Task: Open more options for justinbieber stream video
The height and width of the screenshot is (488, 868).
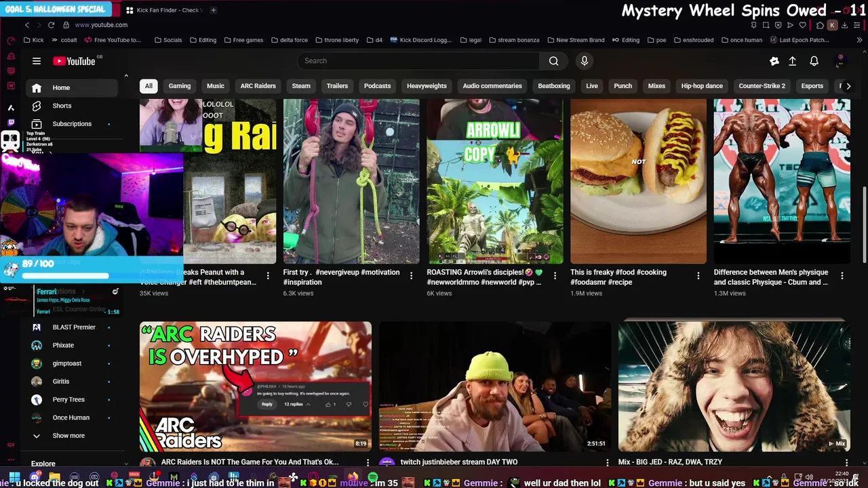Action: [607, 462]
